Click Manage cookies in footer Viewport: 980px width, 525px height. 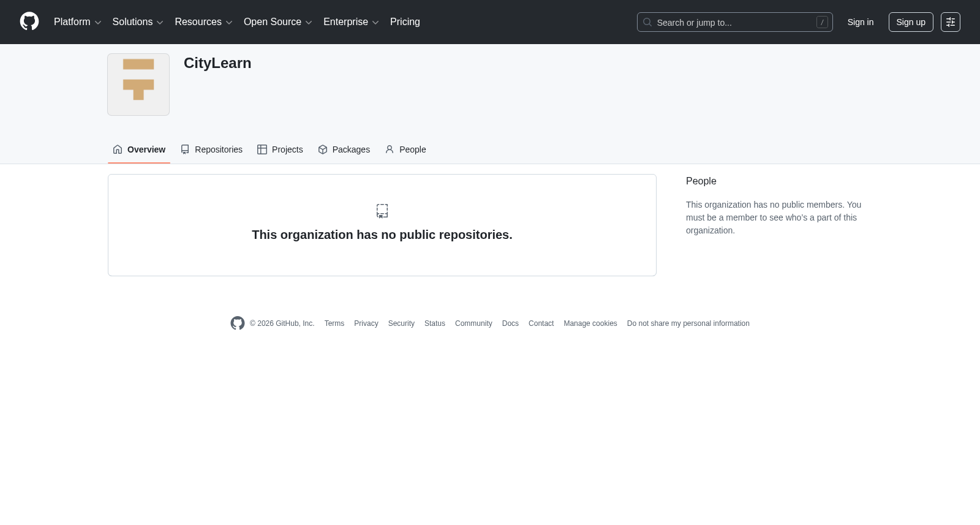tap(590, 323)
